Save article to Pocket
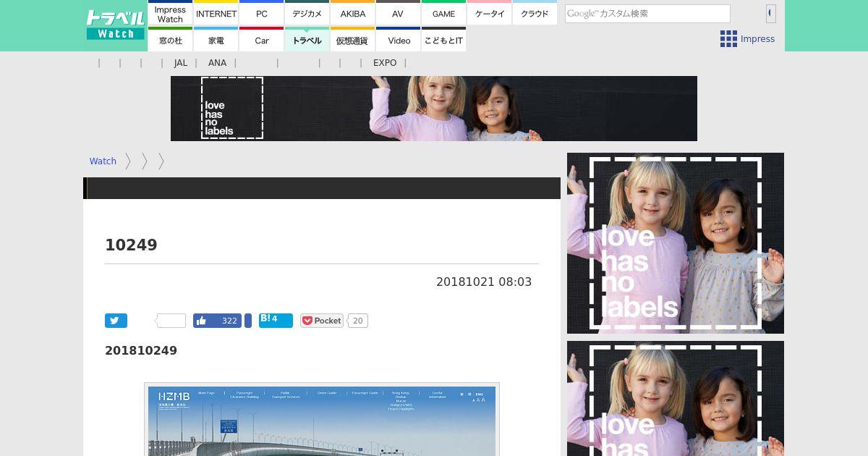 click(x=321, y=321)
